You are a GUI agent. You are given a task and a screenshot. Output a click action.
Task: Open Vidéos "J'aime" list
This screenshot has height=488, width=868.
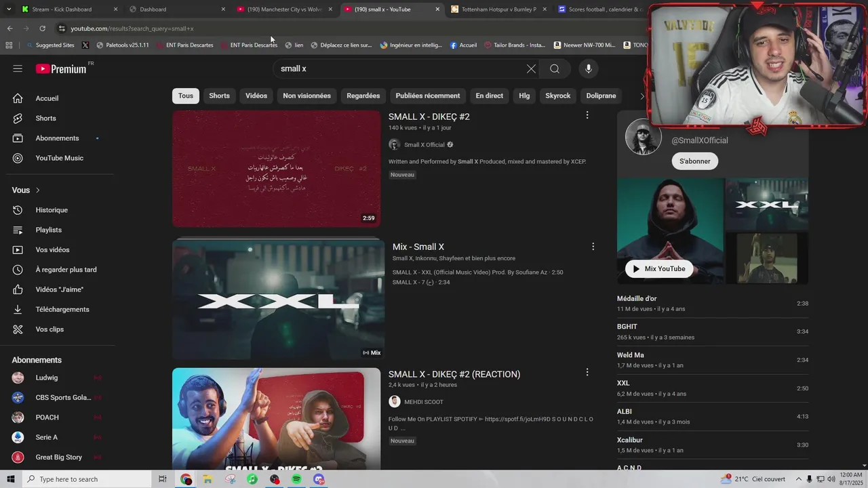(58, 289)
